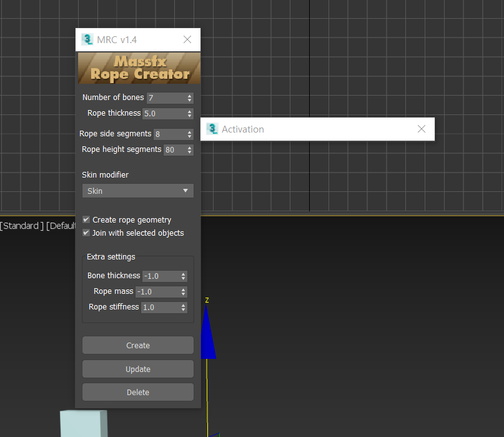Click the [Default] shading viewport label

tap(61, 226)
